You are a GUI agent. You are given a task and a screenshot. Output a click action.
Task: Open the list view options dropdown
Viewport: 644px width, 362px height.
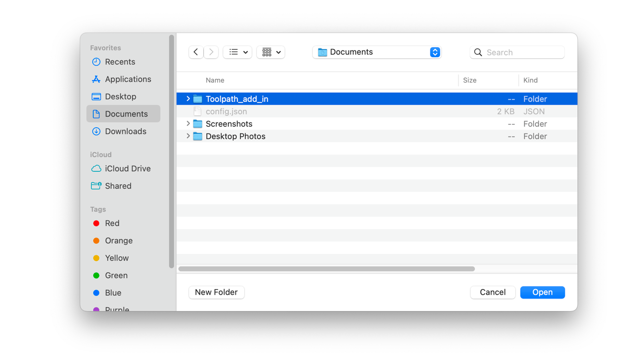click(237, 52)
